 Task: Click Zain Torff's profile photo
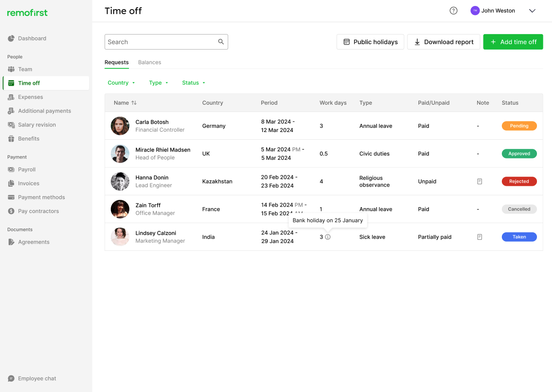(x=120, y=209)
